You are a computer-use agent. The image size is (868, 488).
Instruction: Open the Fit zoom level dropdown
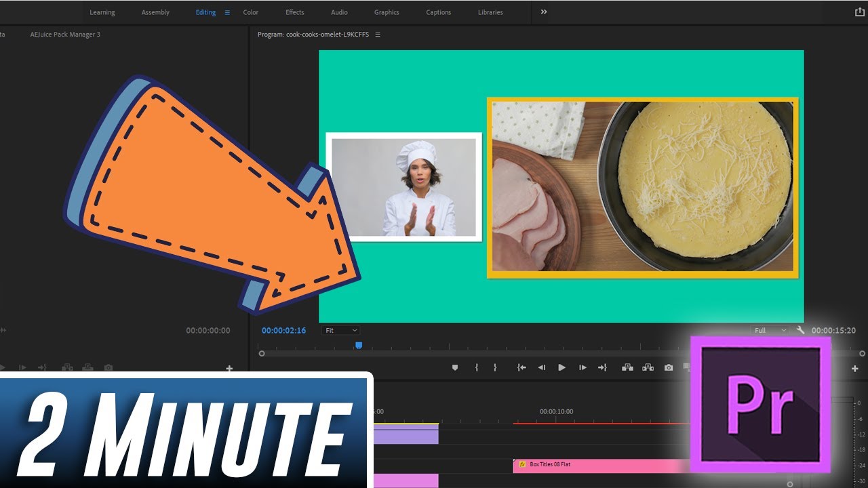(x=341, y=330)
